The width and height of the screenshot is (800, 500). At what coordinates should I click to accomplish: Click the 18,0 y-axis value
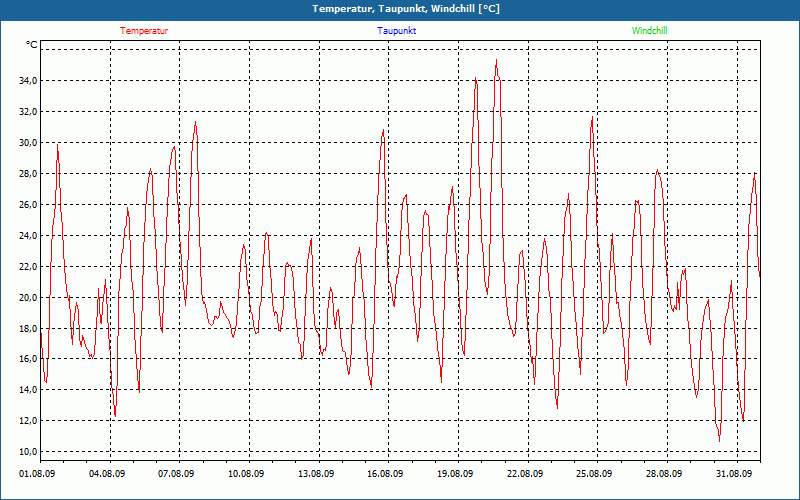tap(28, 328)
